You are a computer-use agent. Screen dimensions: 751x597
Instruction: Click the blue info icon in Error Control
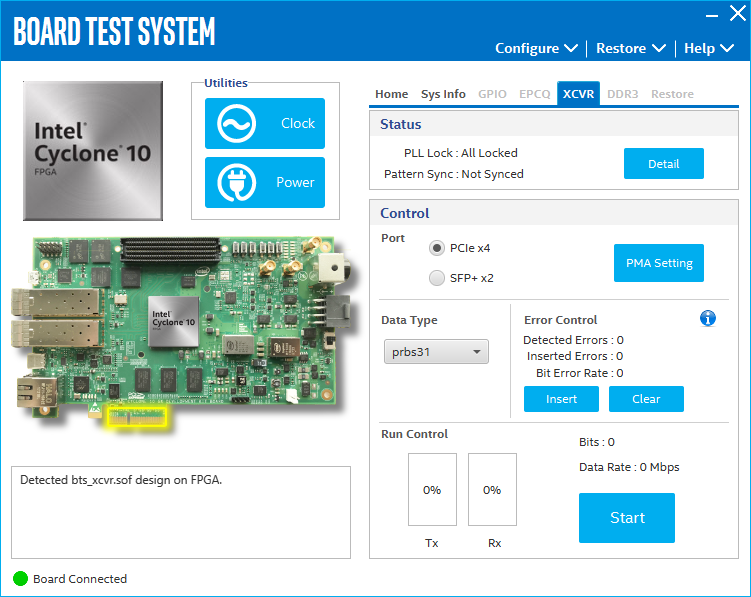(x=708, y=318)
